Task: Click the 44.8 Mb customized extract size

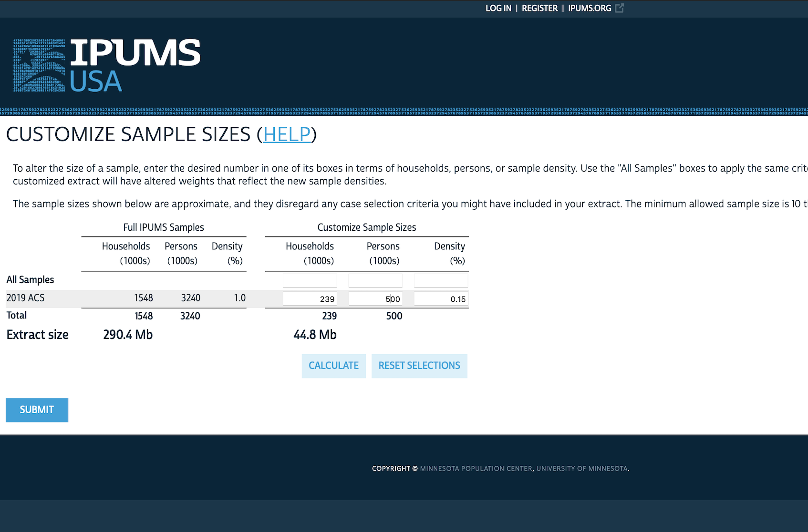Action: (315, 335)
